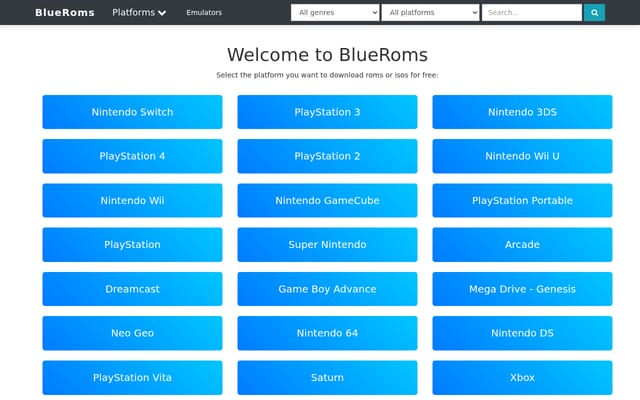Open the Arcade platform
640x400 pixels.
tap(522, 244)
